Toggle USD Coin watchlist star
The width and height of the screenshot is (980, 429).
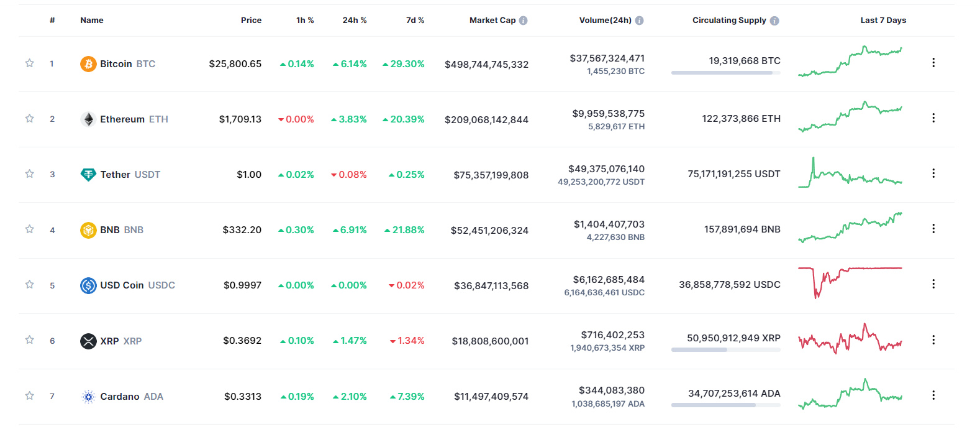coord(29,284)
